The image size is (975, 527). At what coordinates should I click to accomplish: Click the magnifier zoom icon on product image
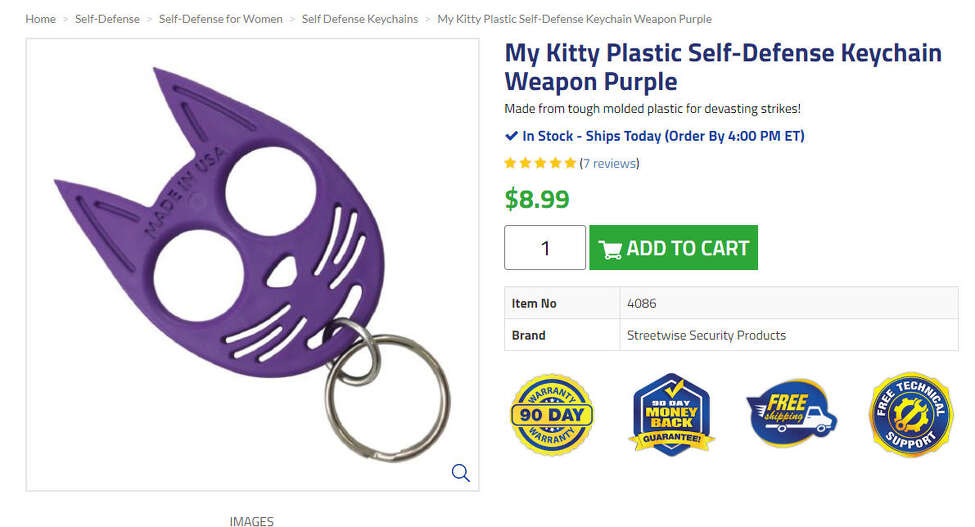coord(460,473)
